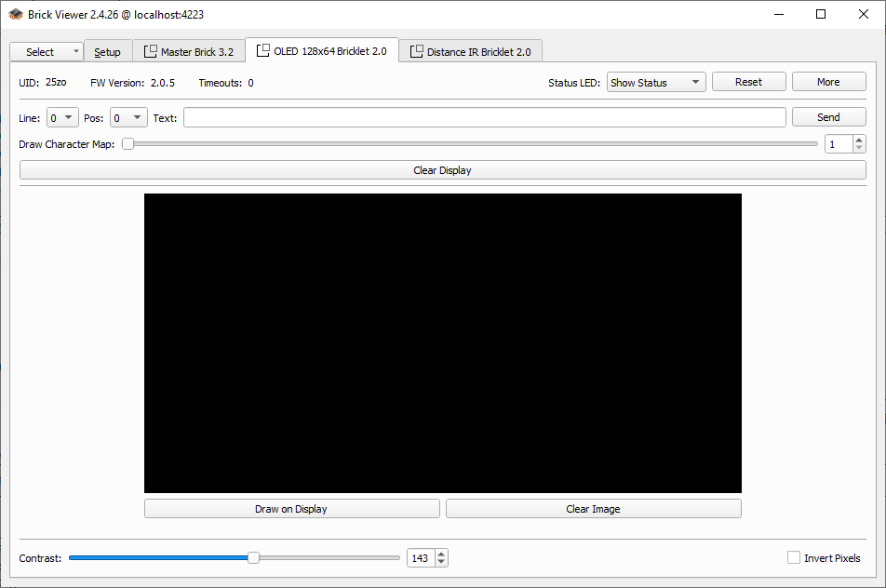Click the Brick Viewer app icon in title bar
The image size is (886, 588).
point(16,14)
